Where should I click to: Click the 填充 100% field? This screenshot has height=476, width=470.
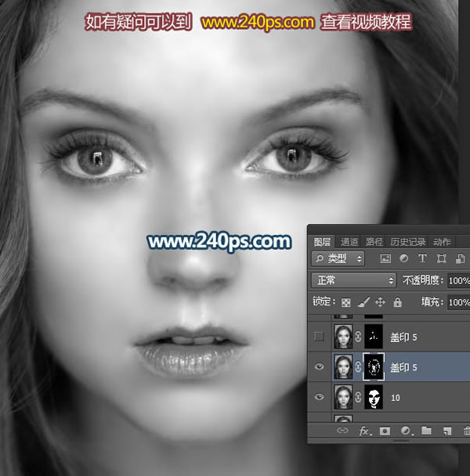pos(458,302)
